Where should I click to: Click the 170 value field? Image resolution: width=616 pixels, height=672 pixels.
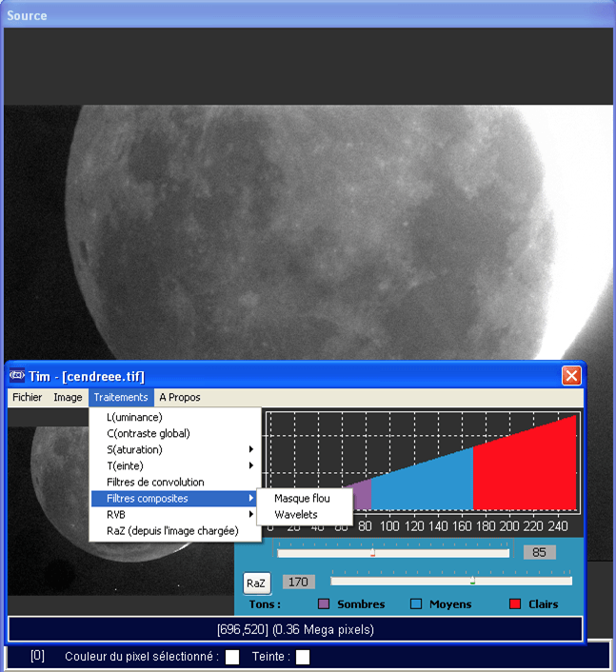click(298, 582)
